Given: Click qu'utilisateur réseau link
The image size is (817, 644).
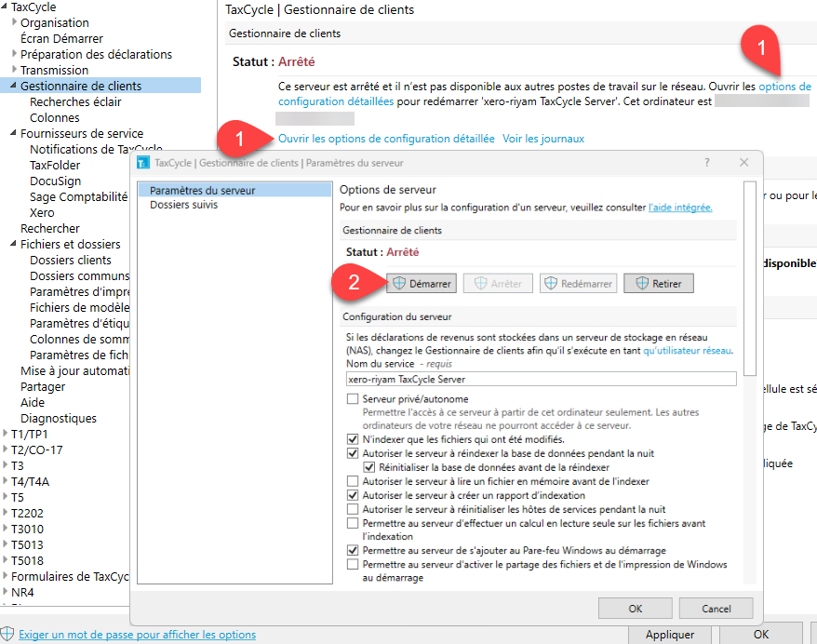Looking at the screenshot, I should (688, 351).
